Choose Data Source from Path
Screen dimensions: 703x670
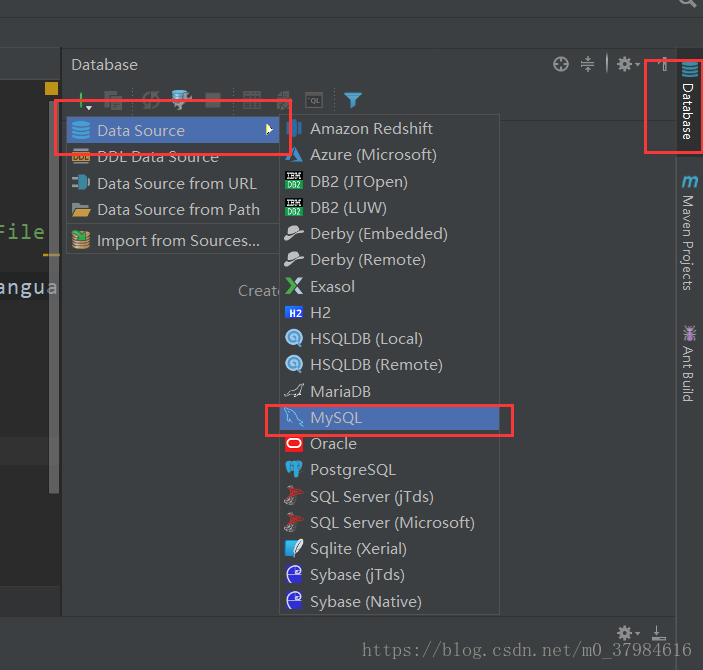(173, 209)
